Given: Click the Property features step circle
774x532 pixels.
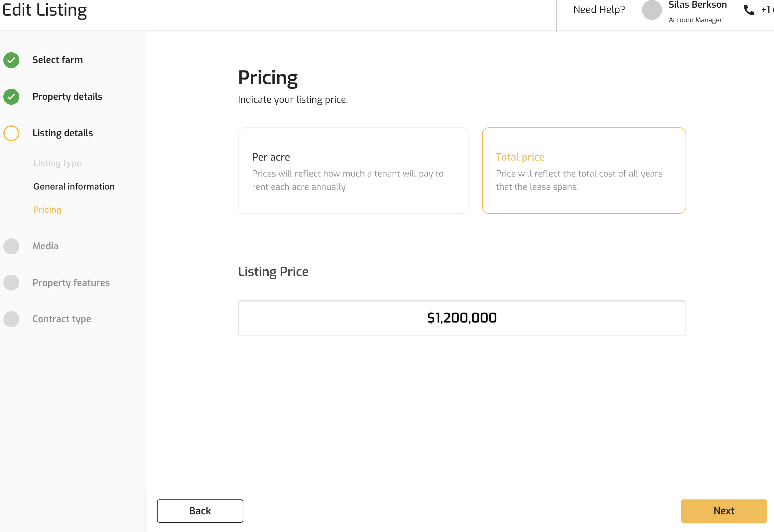Looking at the screenshot, I should [11, 283].
